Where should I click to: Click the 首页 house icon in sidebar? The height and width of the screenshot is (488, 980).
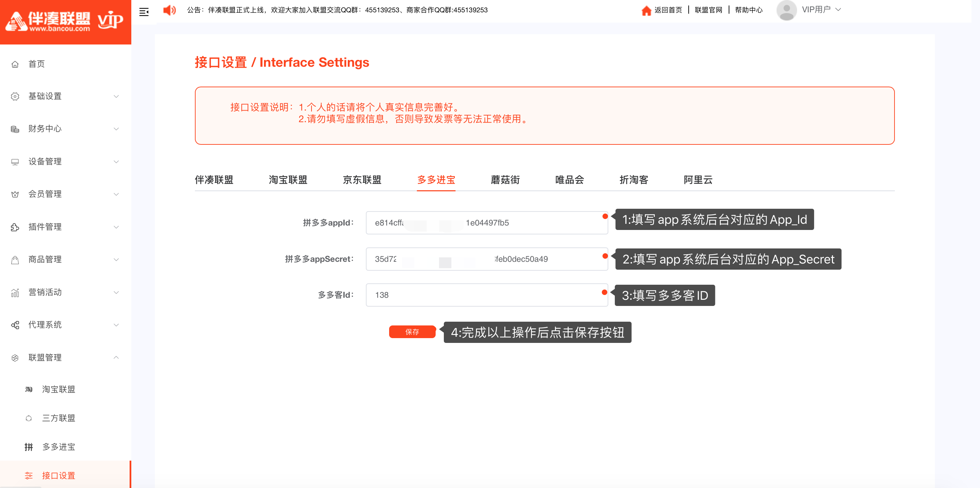pos(15,64)
